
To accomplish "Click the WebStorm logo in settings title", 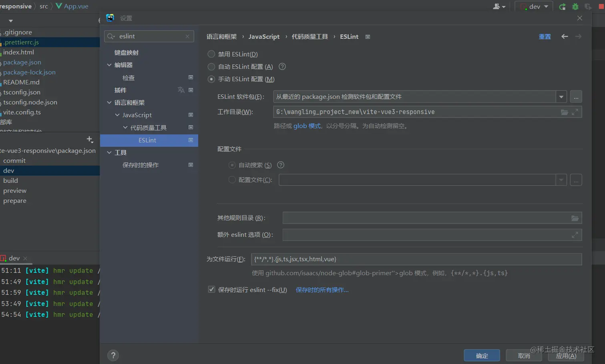I will (110, 18).
